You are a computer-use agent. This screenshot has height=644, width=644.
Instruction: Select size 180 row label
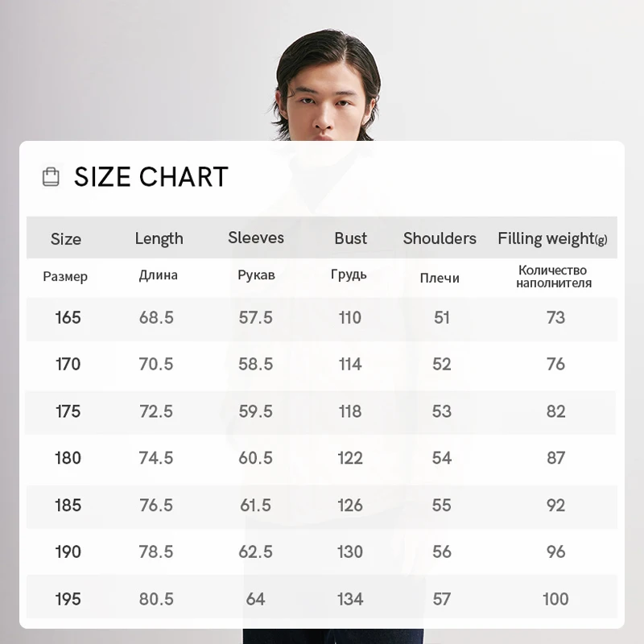click(x=68, y=458)
